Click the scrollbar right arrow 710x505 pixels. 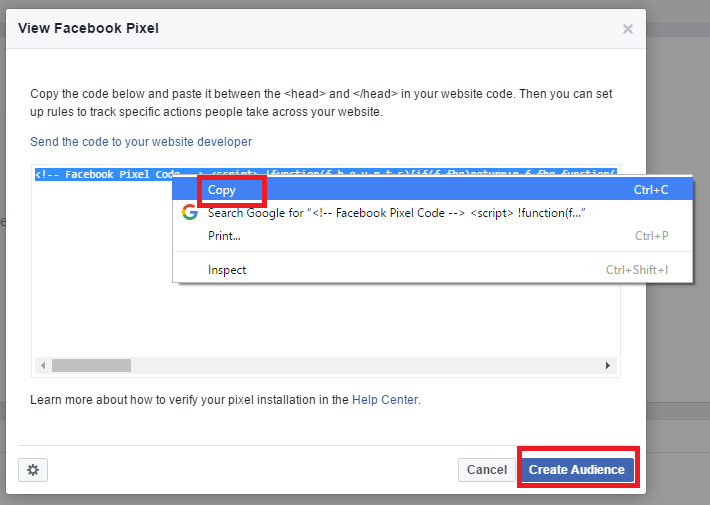pyautogui.click(x=608, y=366)
